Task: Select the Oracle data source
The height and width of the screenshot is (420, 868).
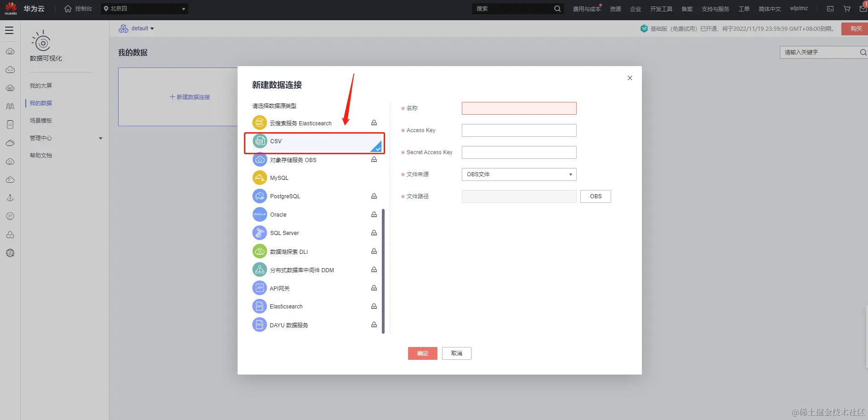Action: click(315, 214)
